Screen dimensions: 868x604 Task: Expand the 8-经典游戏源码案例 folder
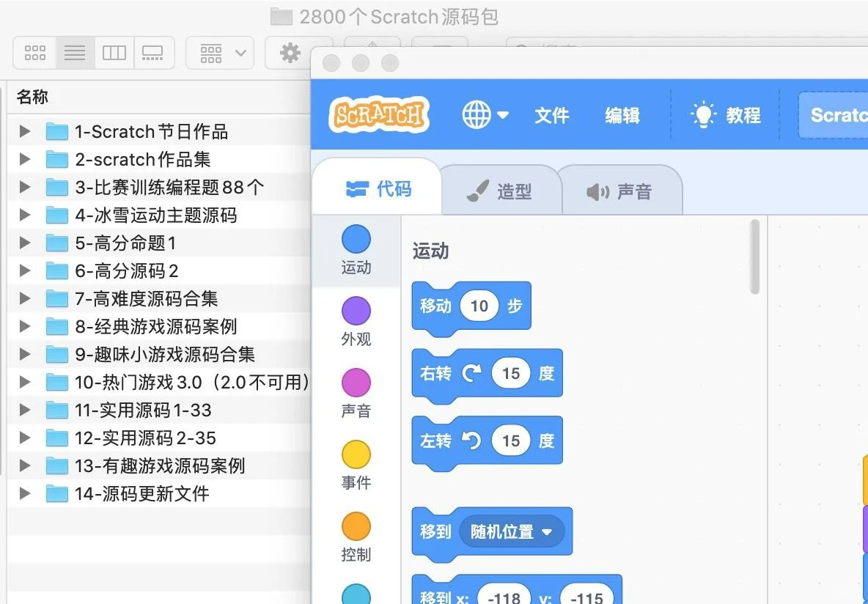click(24, 326)
